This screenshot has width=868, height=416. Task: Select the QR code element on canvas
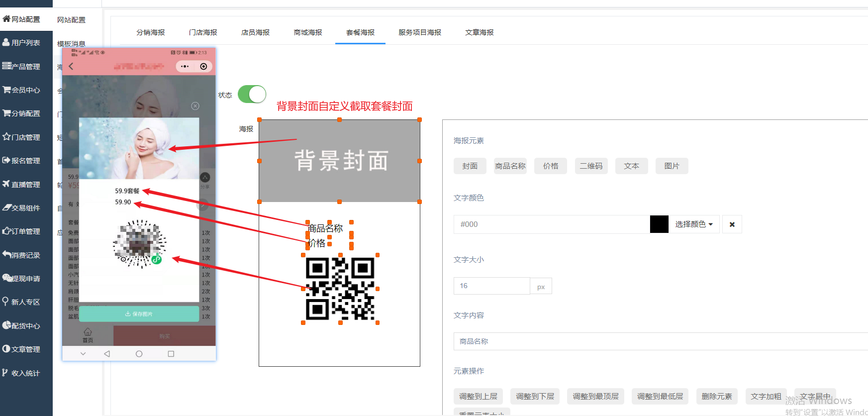tap(340, 289)
